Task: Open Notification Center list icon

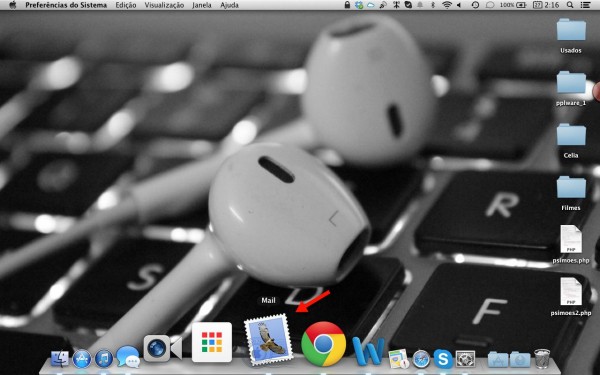Action: [585, 5]
